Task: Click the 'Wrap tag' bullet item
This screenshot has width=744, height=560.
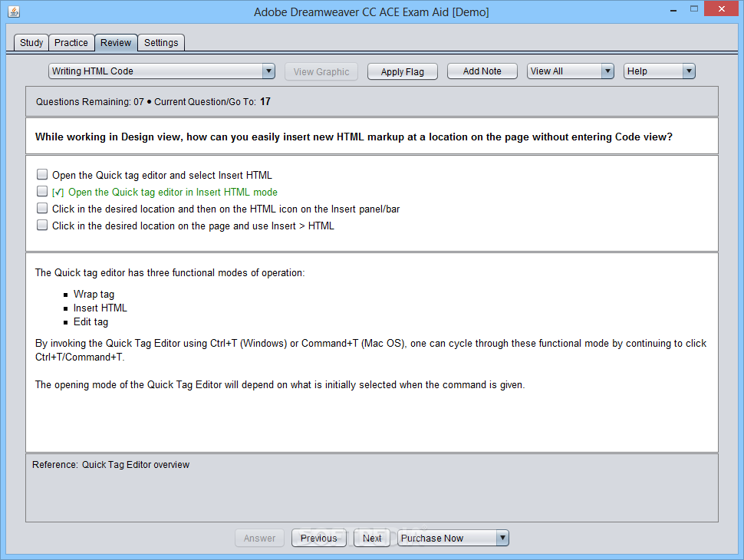Action: pos(94,295)
